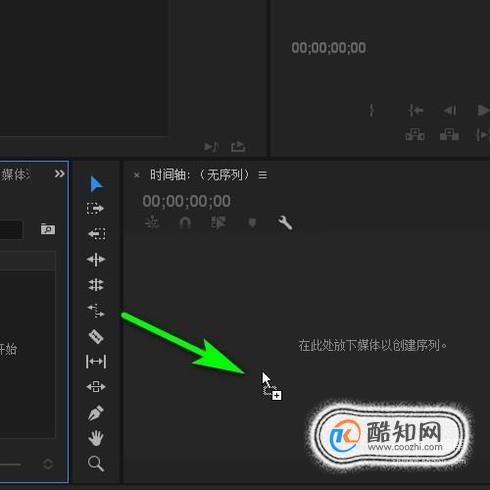The height and width of the screenshot is (490, 490).
Task: Toggle nest sequences insert mode
Action: 152,223
